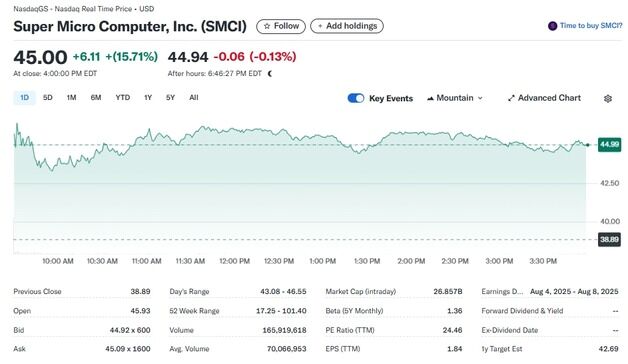Click the 3:30 PM time axis label
Viewport: 628px width, 364px height.
tap(543, 261)
